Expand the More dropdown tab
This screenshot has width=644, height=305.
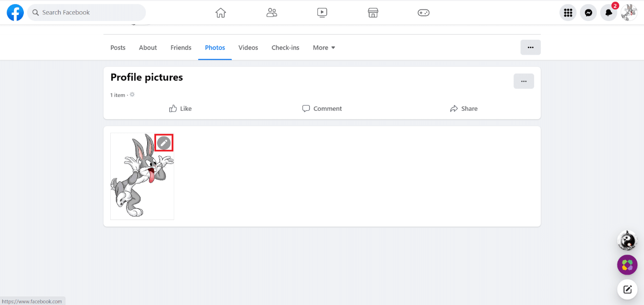[x=324, y=48]
